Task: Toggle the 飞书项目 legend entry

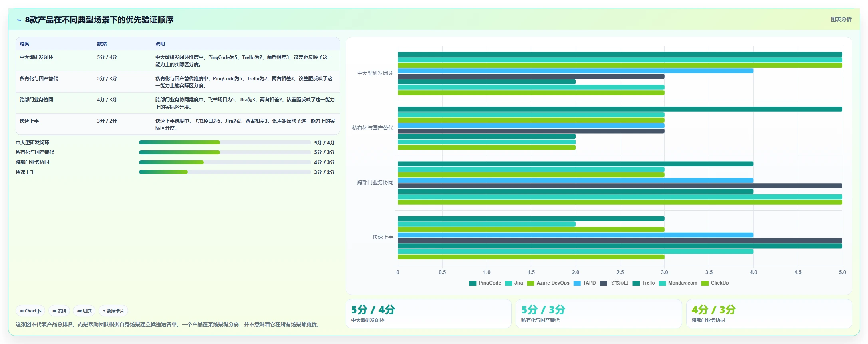Action: point(614,283)
